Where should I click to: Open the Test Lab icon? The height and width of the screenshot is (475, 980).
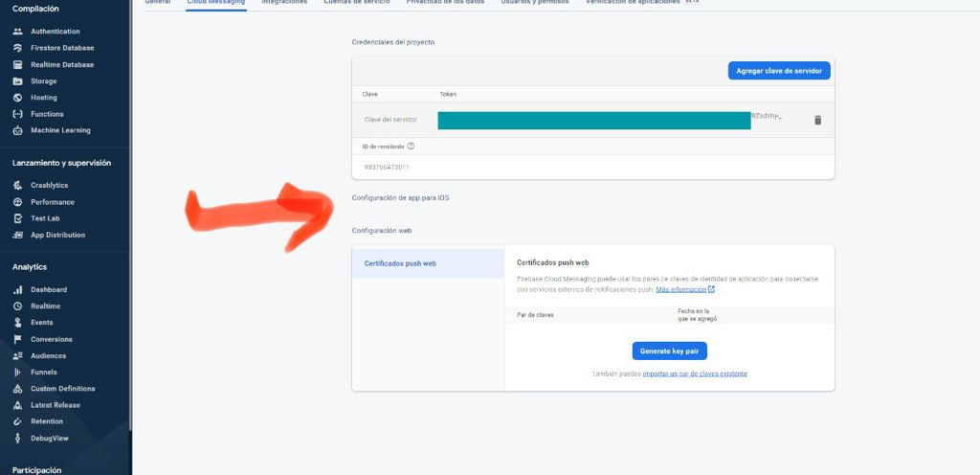click(17, 218)
